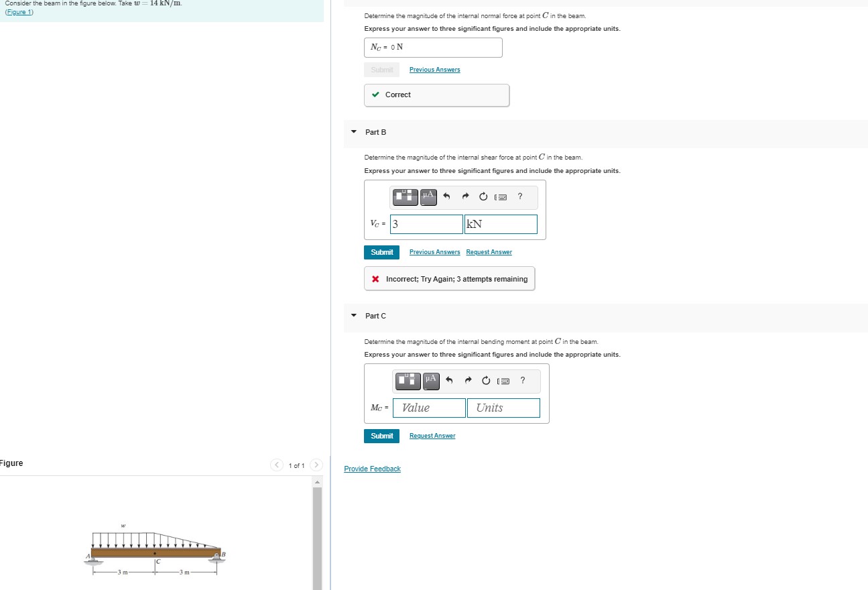868x590 pixels.
Task: Open keyboard shortcuts in Part C toolbar
Action: point(503,381)
